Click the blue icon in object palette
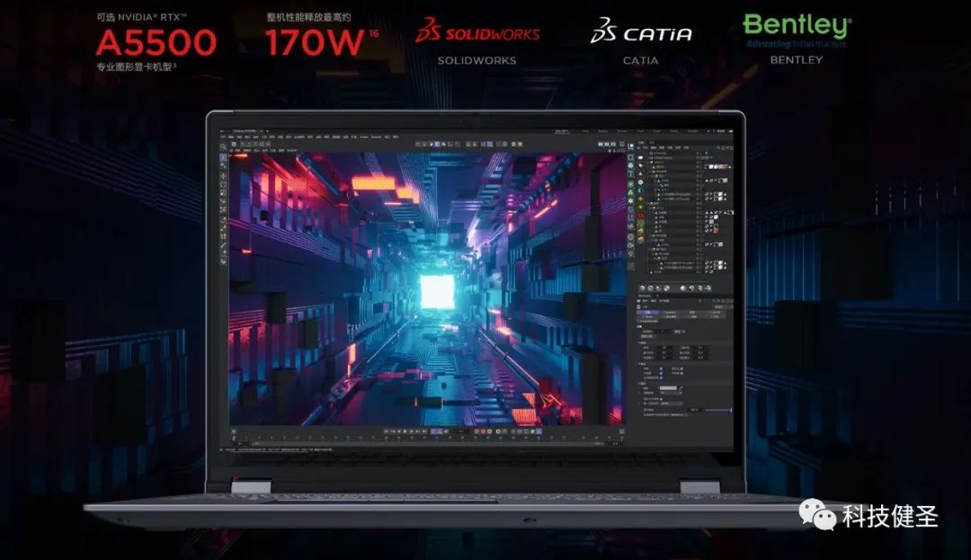This screenshot has width=971, height=560. [640, 191]
